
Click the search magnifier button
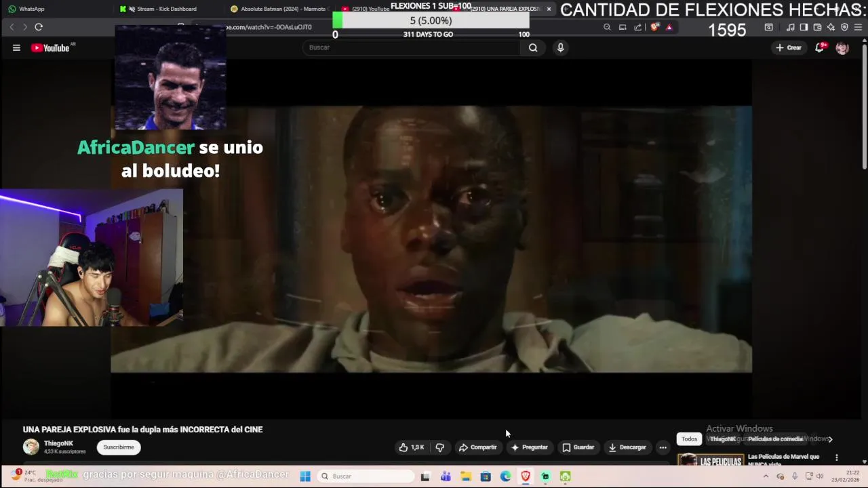533,47
